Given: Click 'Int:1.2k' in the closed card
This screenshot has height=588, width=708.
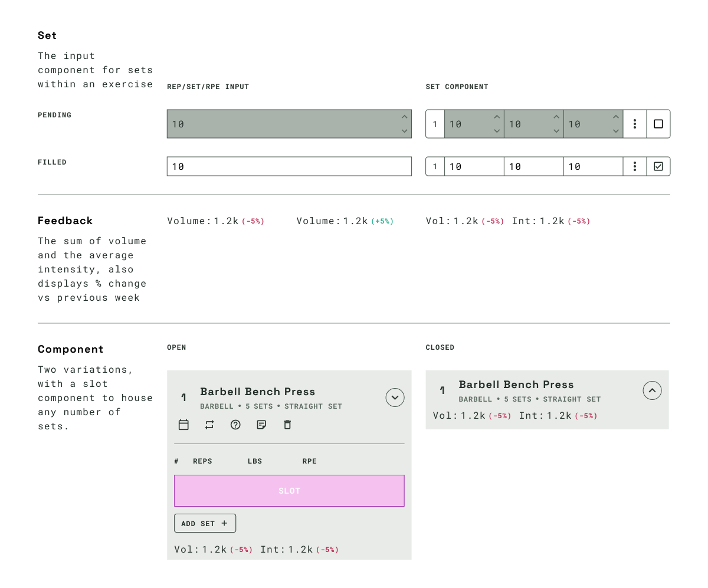Looking at the screenshot, I should (545, 416).
